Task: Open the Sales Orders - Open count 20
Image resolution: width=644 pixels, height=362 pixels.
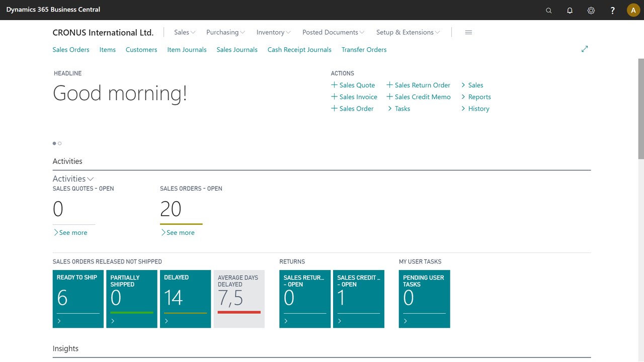Action: coord(171,209)
